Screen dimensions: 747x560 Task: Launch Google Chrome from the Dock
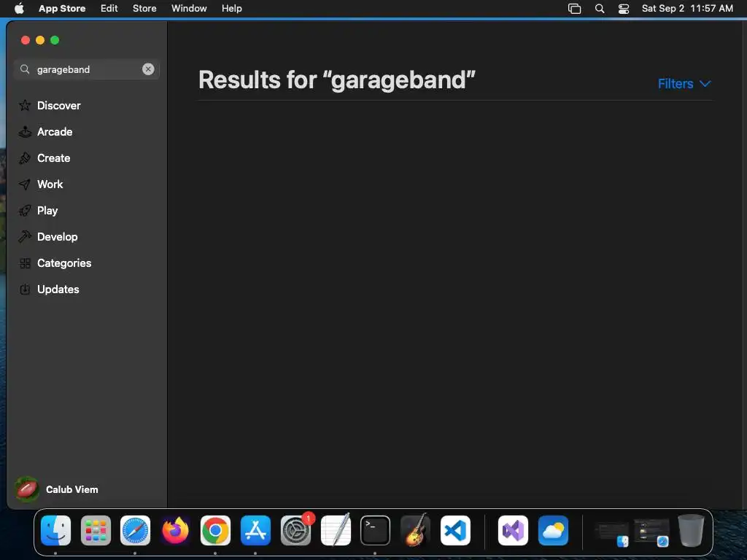click(215, 530)
